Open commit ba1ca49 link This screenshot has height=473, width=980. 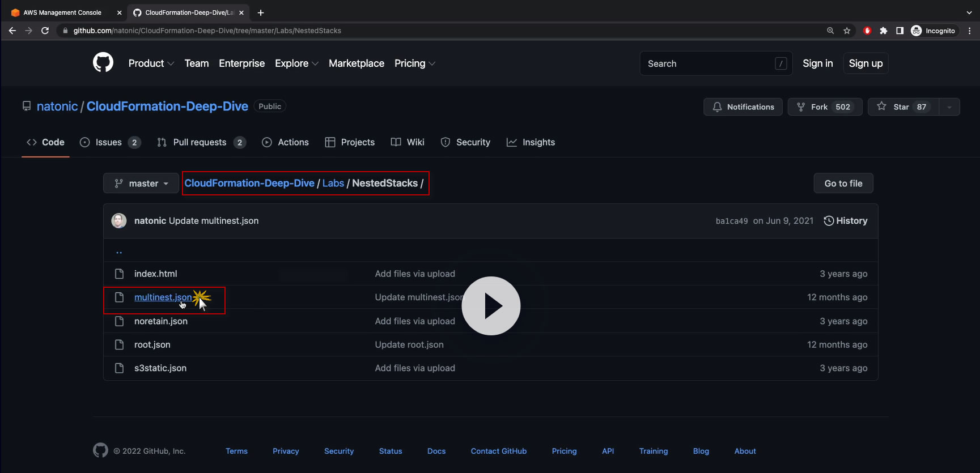coord(732,221)
